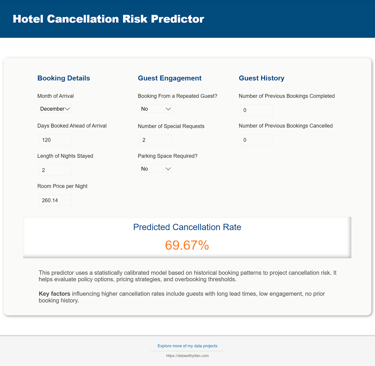Open the Parking Space Required dropdown
The image size is (375, 366).
[156, 169]
